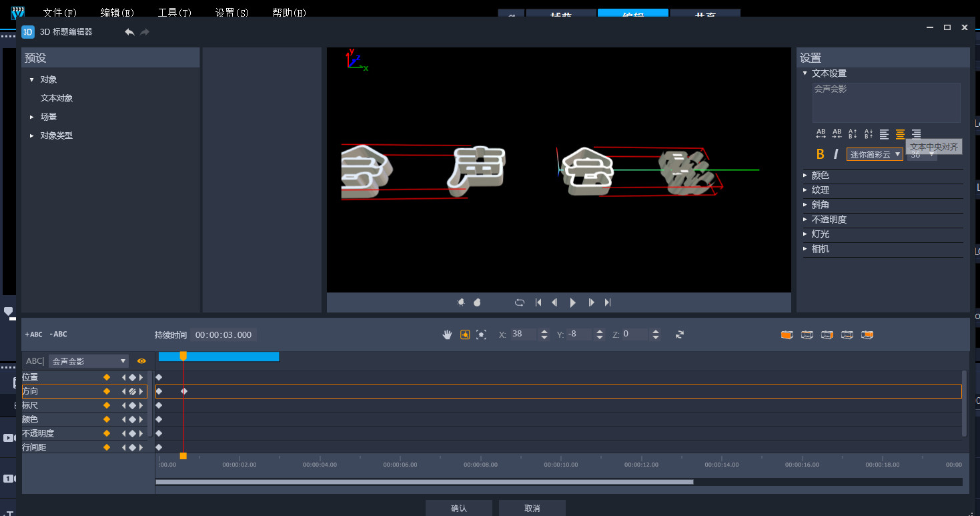Collapse the 文本设置 section
This screenshot has height=516, width=980.
tap(805, 73)
